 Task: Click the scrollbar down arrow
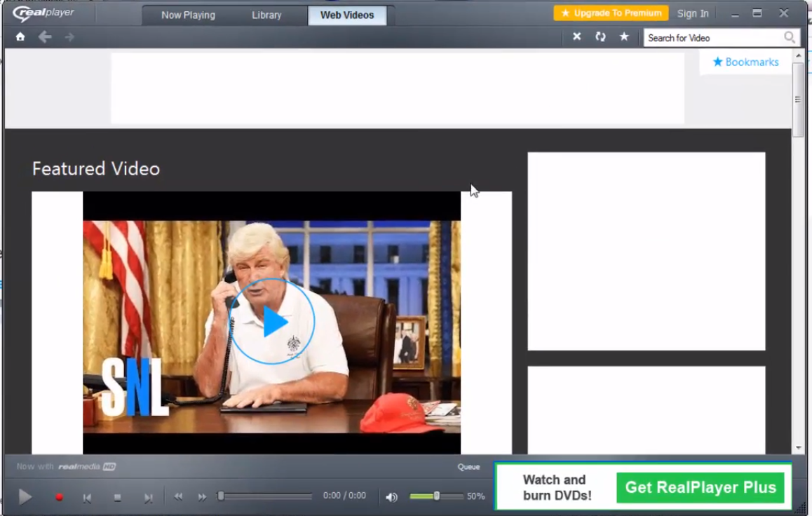(x=798, y=448)
